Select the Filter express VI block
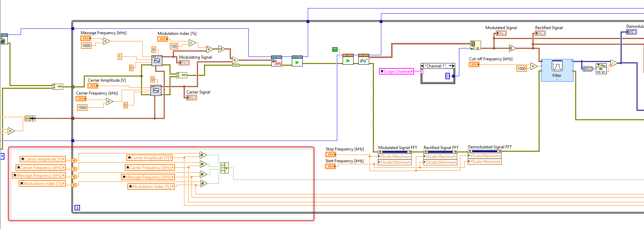The image size is (644, 229). click(x=557, y=70)
